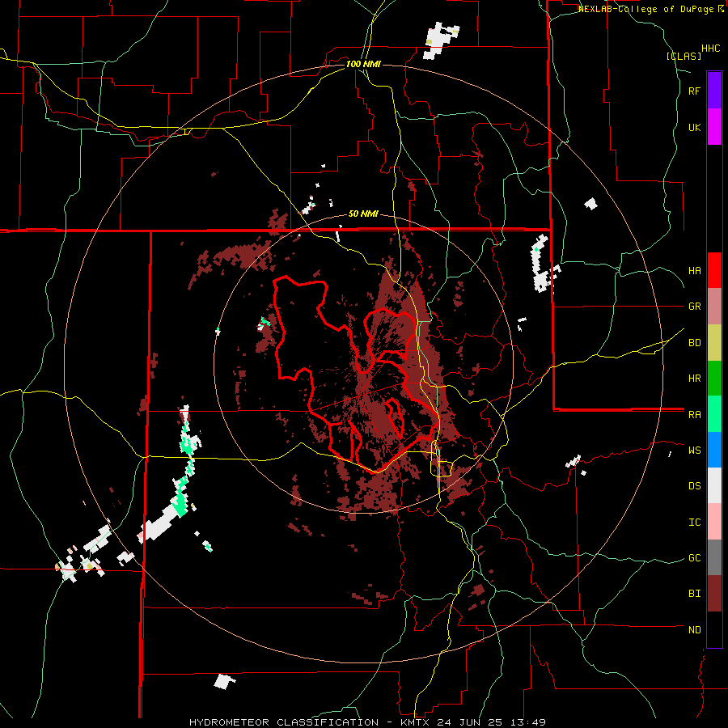Click the BD legend label
Viewport: 728px width, 728px height.
[x=695, y=343]
